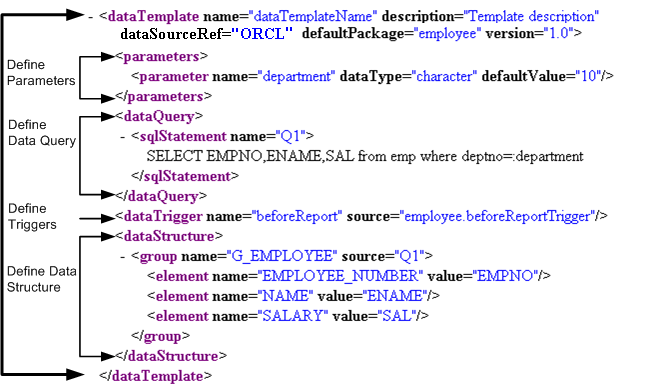Click the dataSourceRef attribute name
The width and height of the screenshot is (649, 386).
click(x=171, y=34)
